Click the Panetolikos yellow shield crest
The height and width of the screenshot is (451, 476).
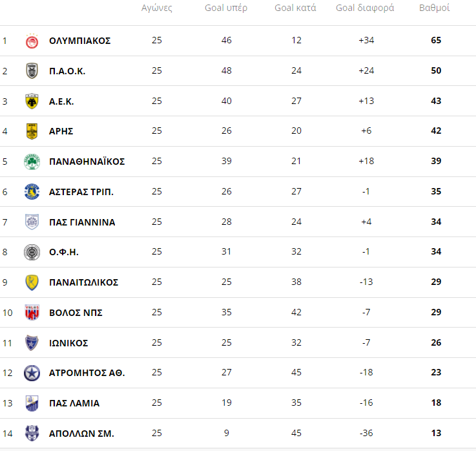(x=32, y=282)
